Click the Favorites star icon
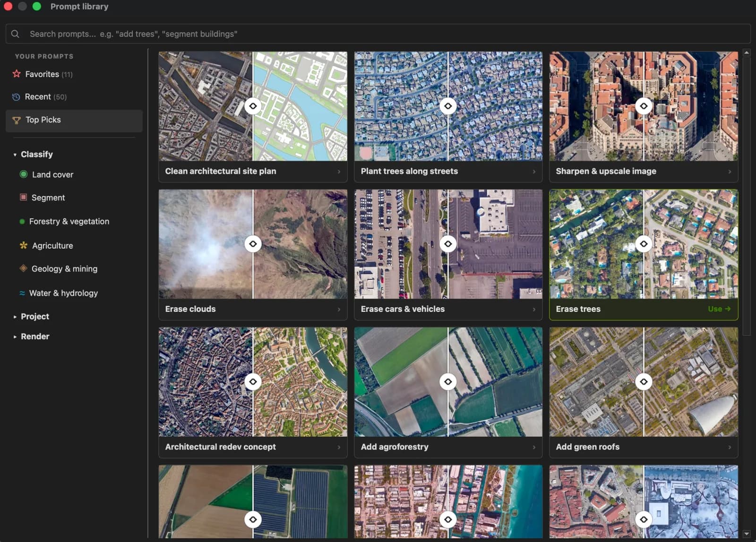Image resolution: width=756 pixels, height=542 pixels. pyautogui.click(x=17, y=74)
